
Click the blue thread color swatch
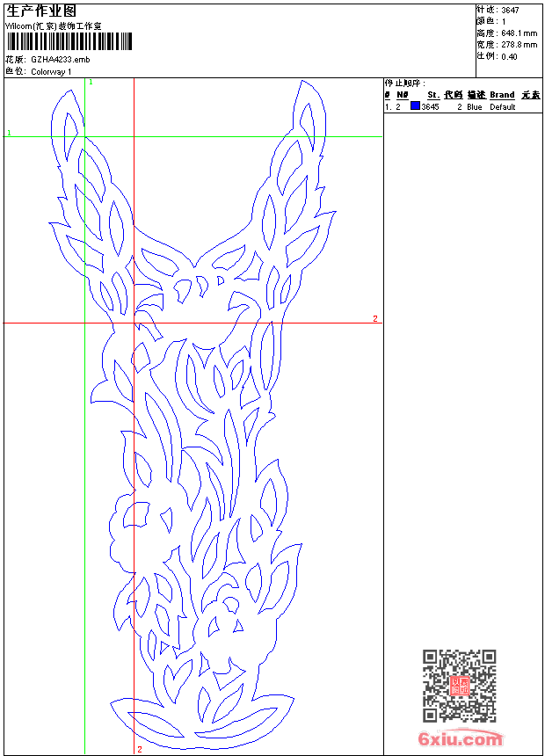pos(415,106)
